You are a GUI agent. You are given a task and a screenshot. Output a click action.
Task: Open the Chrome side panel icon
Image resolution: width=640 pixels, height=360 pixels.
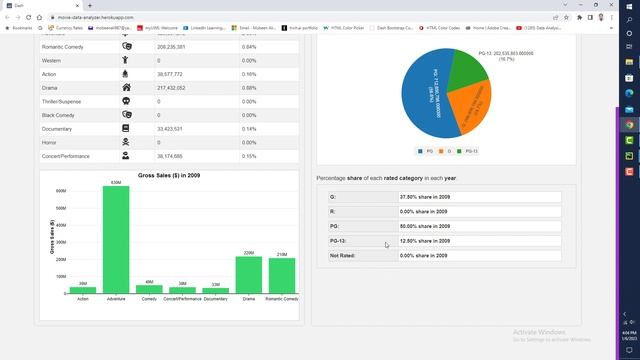pyautogui.click(x=590, y=18)
